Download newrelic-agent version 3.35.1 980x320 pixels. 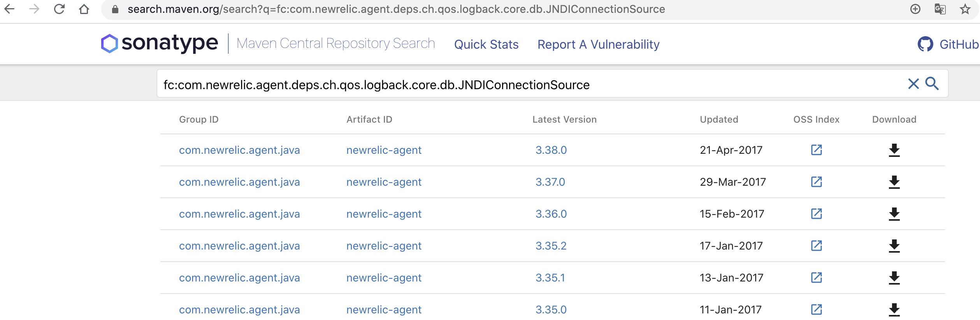point(894,278)
